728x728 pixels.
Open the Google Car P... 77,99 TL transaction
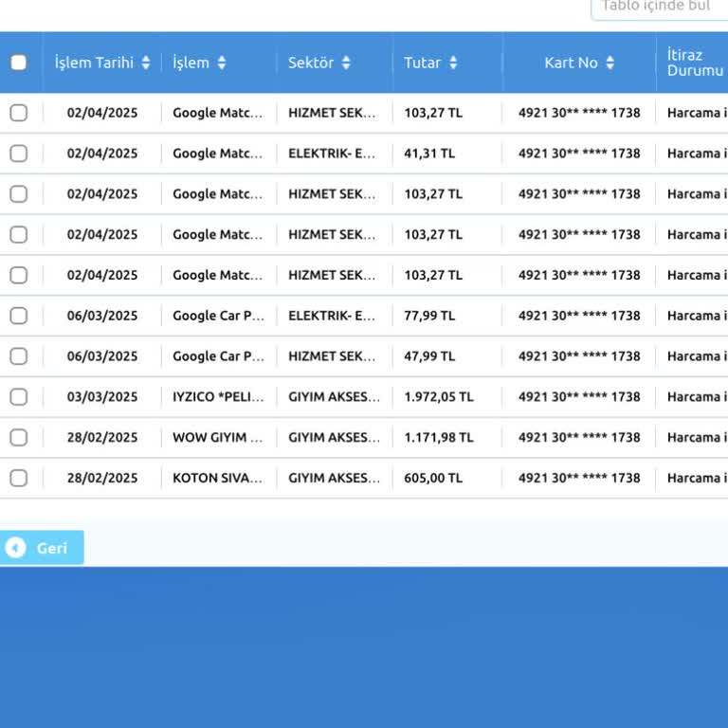click(218, 316)
